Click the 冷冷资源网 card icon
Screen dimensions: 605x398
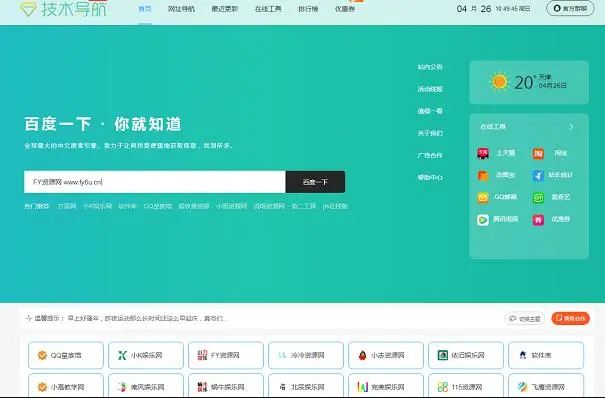click(282, 355)
